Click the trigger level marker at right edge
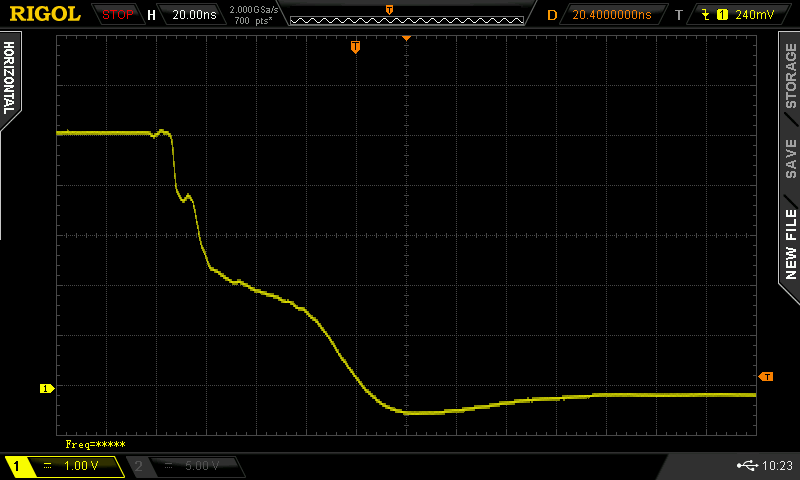The width and height of the screenshot is (800, 480). [766, 376]
